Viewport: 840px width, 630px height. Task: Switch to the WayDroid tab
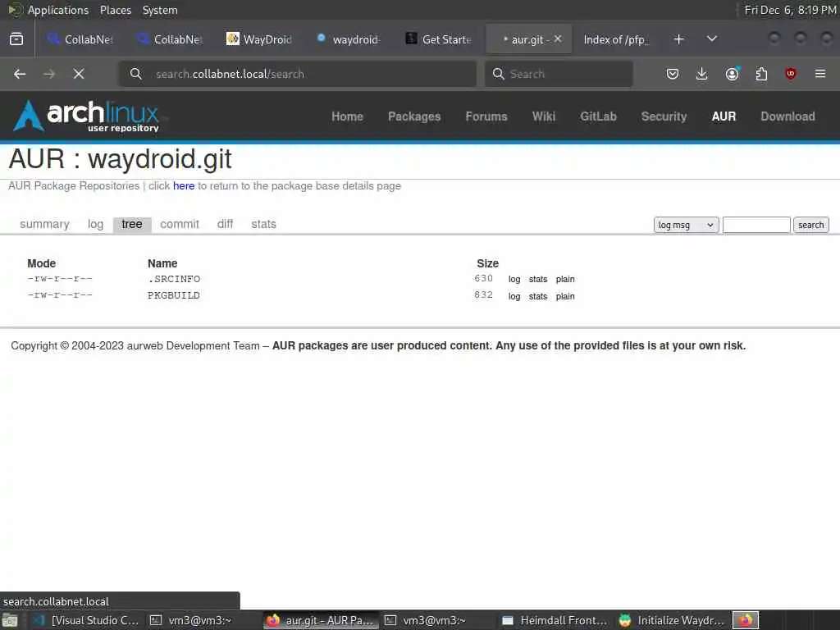pos(259,39)
